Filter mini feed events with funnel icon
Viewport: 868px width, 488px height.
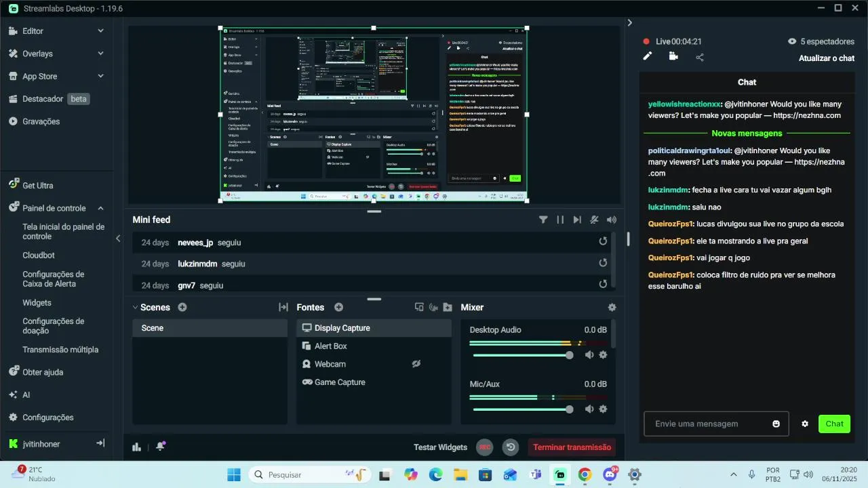point(543,220)
